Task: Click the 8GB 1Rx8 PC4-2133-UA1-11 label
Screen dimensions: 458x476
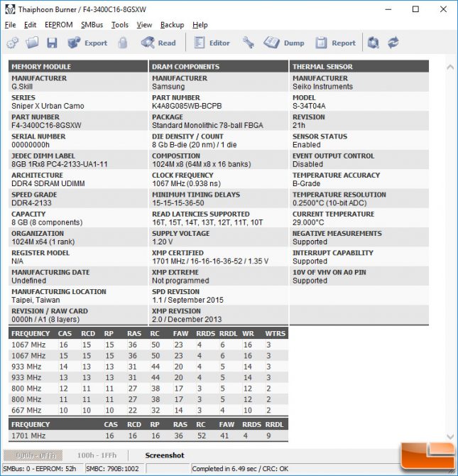Action: click(60, 164)
